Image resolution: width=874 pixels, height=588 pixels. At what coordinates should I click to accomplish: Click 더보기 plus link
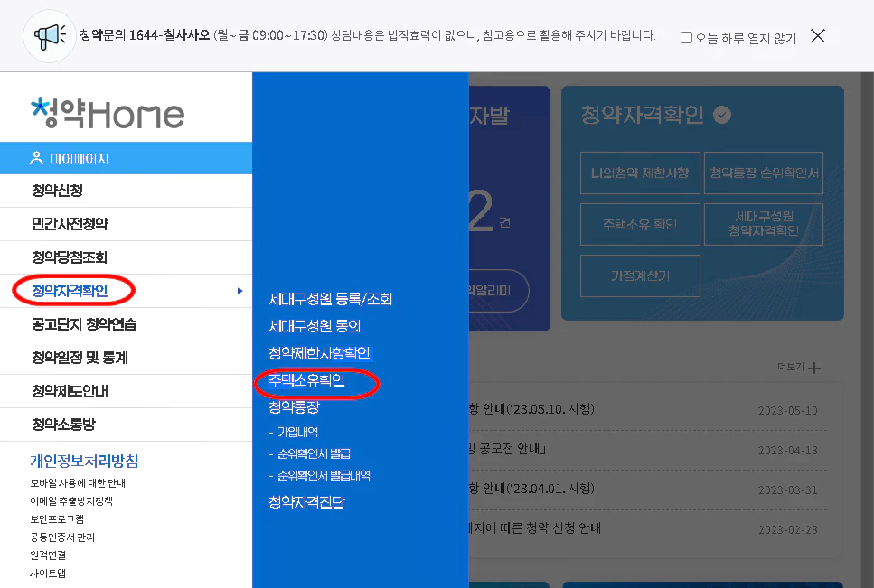tap(799, 368)
